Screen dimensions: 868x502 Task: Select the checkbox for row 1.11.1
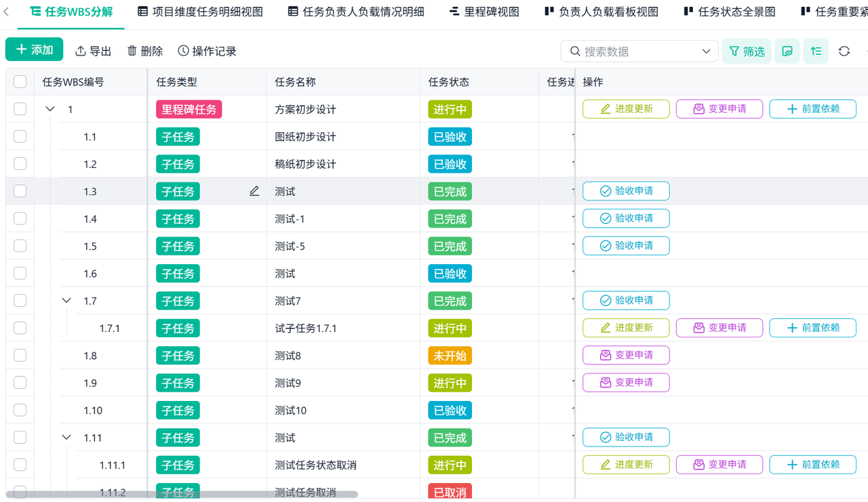point(20,465)
